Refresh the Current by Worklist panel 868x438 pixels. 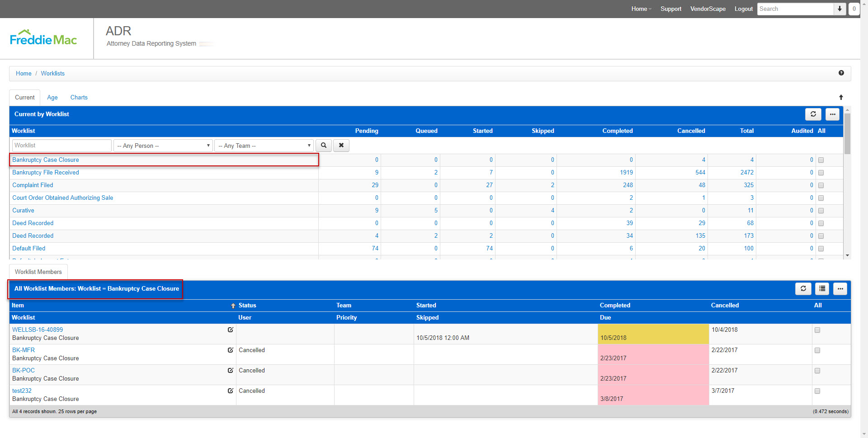[x=813, y=114]
